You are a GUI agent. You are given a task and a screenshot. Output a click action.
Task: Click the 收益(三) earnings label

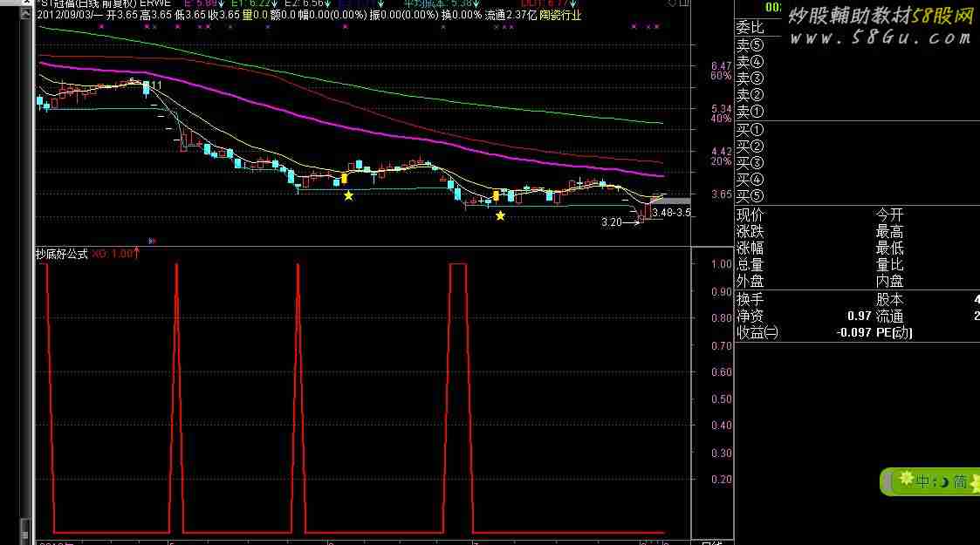coord(757,332)
